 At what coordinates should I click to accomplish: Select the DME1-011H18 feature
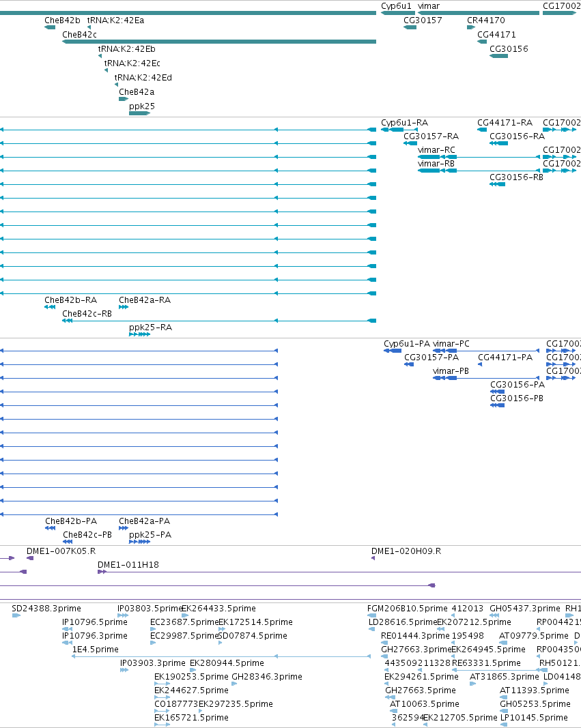pyautogui.click(x=339, y=572)
